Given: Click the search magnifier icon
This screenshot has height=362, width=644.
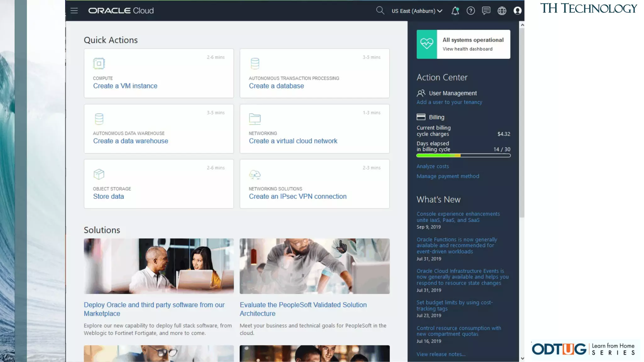Looking at the screenshot, I should click(380, 11).
